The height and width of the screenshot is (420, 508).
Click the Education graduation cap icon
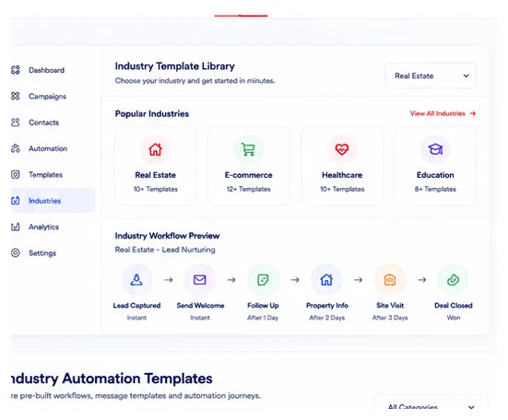pyautogui.click(x=435, y=149)
